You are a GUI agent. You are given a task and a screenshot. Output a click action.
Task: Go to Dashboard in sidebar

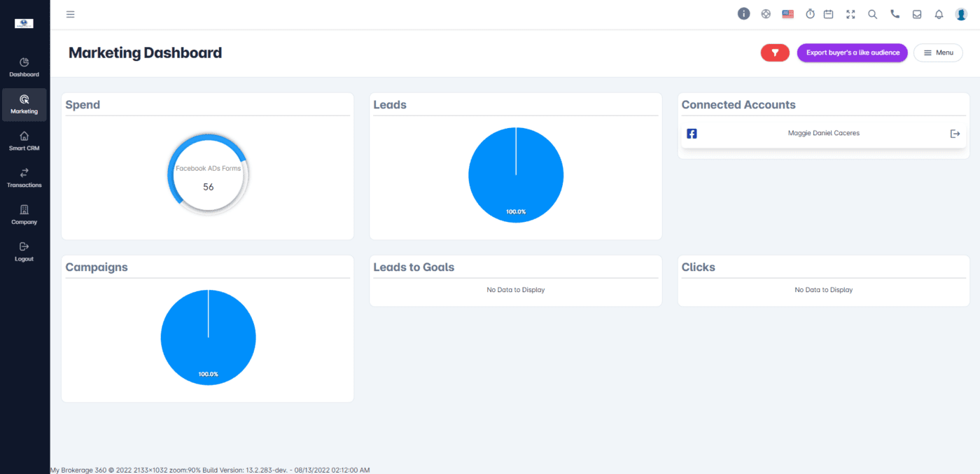(24, 67)
